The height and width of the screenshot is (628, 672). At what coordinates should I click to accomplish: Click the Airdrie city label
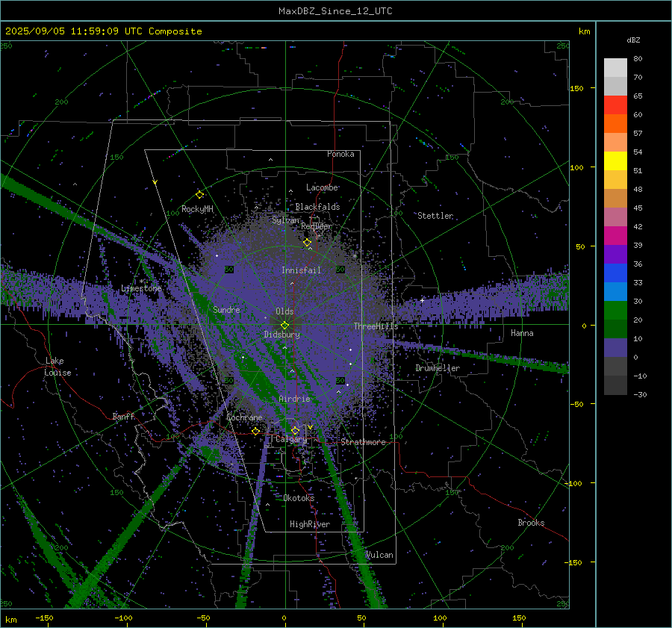click(294, 399)
